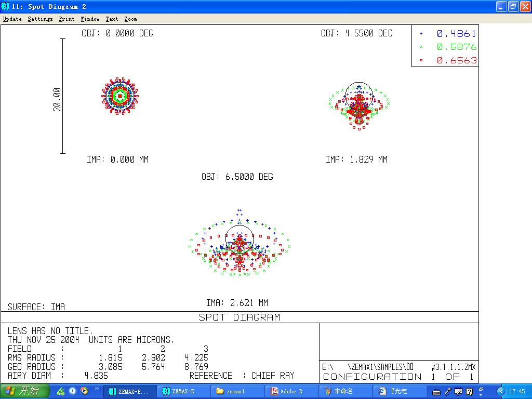Click the OBJ: 4.5500 DEG label

[x=357, y=33]
